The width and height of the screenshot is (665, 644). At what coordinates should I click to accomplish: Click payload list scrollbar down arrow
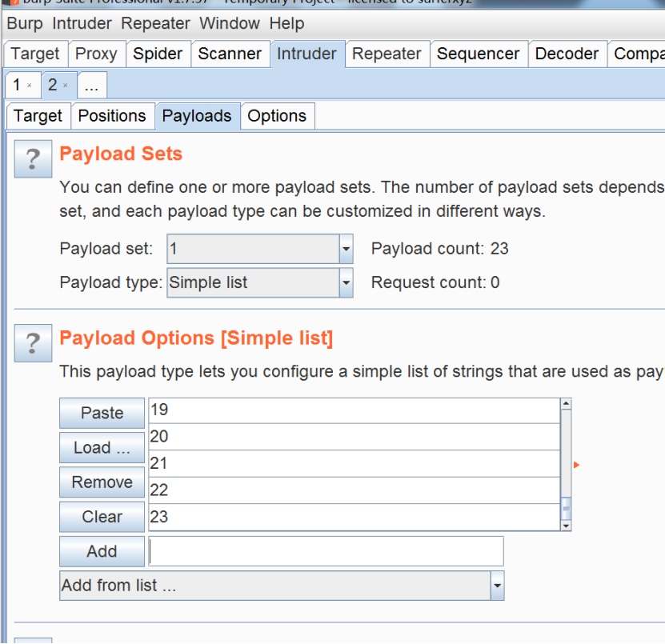pyautogui.click(x=566, y=526)
